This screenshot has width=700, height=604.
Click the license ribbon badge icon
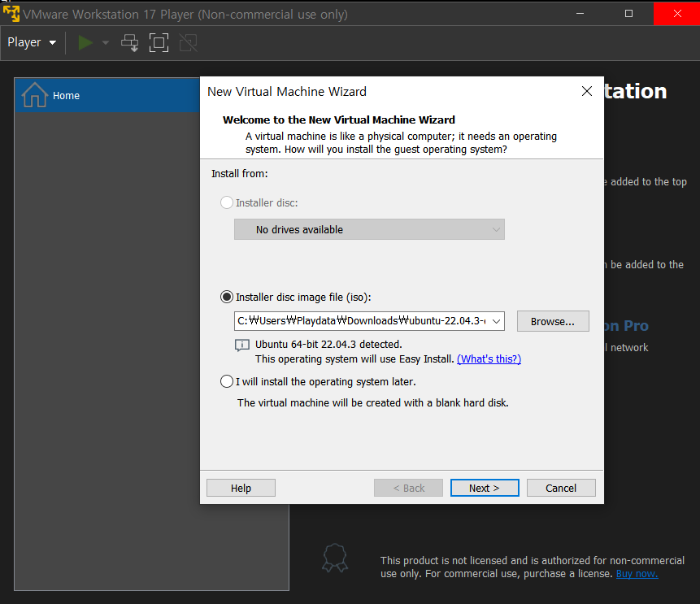(x=335, y=558)
